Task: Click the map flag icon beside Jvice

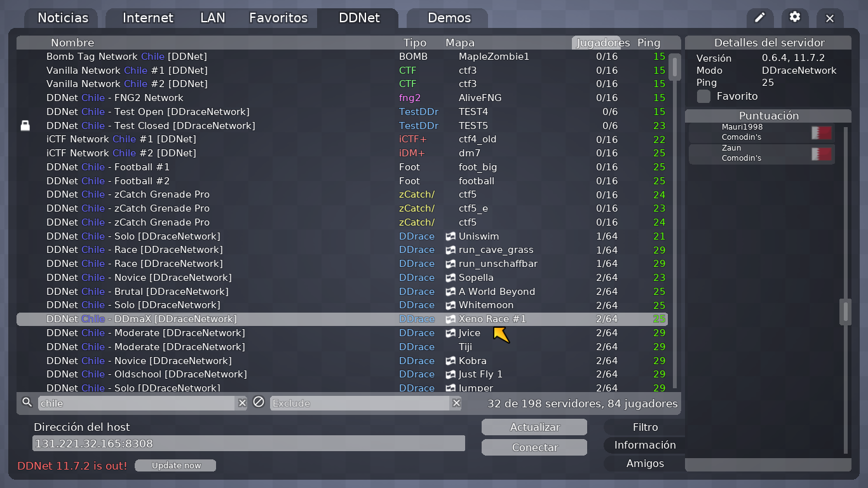Action: click(x=449, y=333)
